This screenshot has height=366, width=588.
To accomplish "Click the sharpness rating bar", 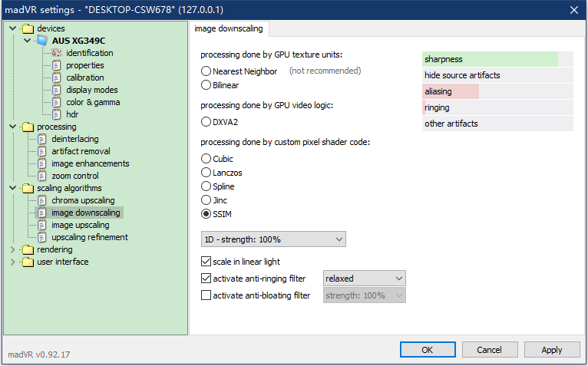I will click(x=497, y=59).
